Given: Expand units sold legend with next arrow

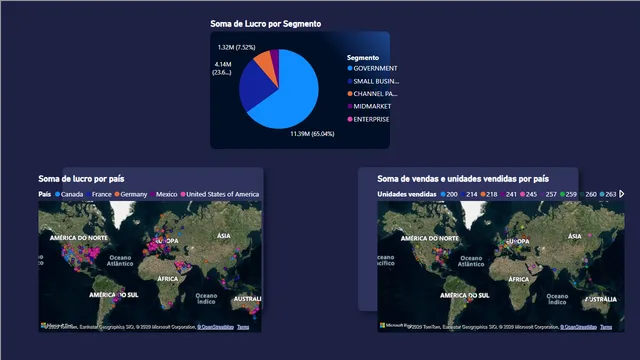Looking at the screenshot, I should 622,194.
